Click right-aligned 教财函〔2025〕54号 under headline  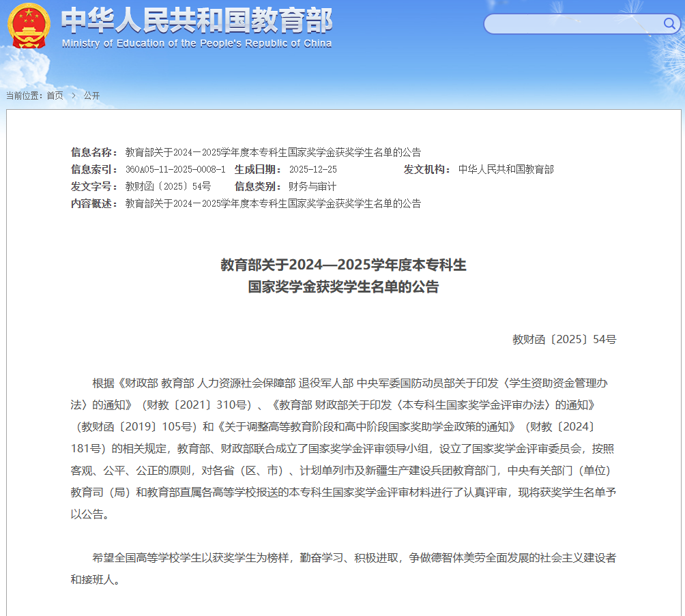(564, 340)
